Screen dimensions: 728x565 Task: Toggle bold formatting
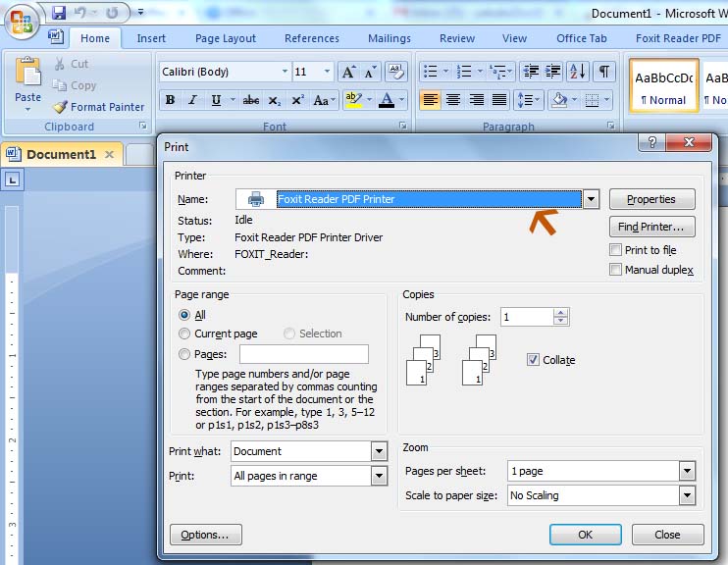coord(170,100)
